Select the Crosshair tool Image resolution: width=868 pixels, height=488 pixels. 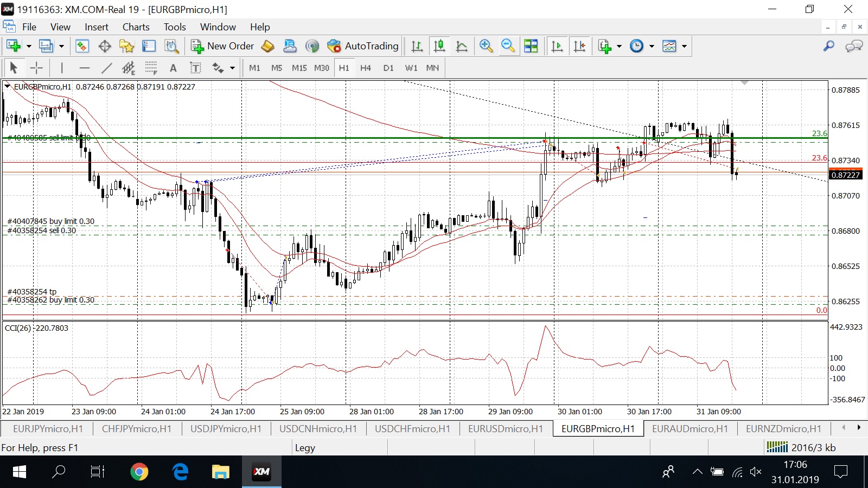36,68
